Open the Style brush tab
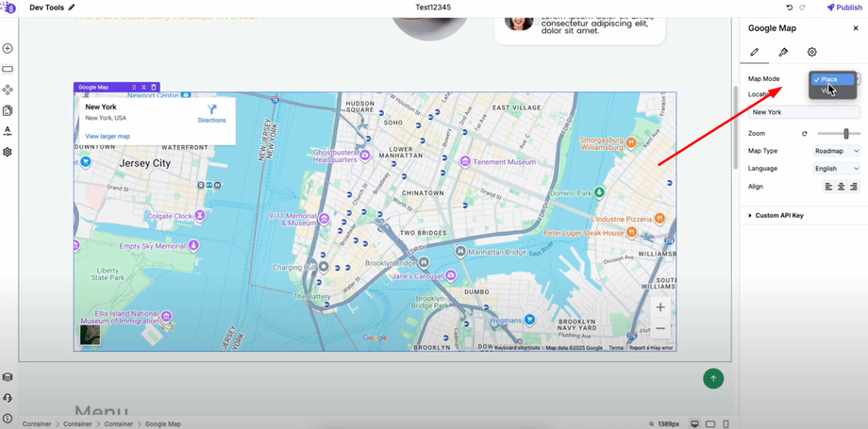 (783, 52)
